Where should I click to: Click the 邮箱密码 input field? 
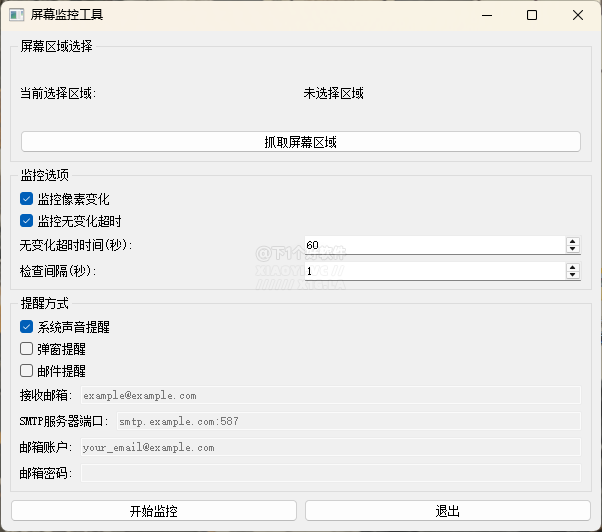click(331, 473)
